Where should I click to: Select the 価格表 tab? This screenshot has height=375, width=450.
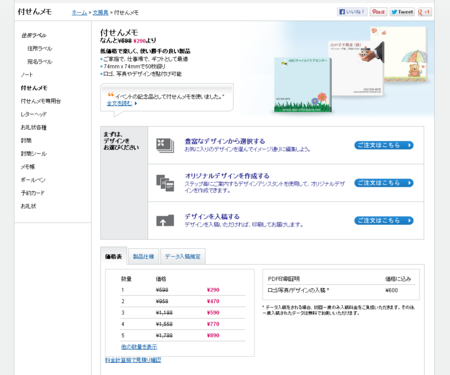[113, 256]
